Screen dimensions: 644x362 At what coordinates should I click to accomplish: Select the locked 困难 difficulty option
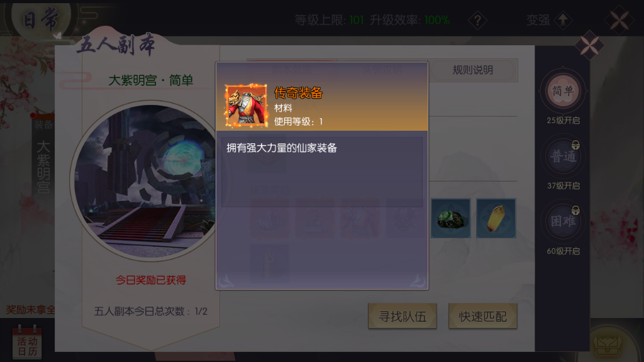pyautogui.click(x=563, y=222)
